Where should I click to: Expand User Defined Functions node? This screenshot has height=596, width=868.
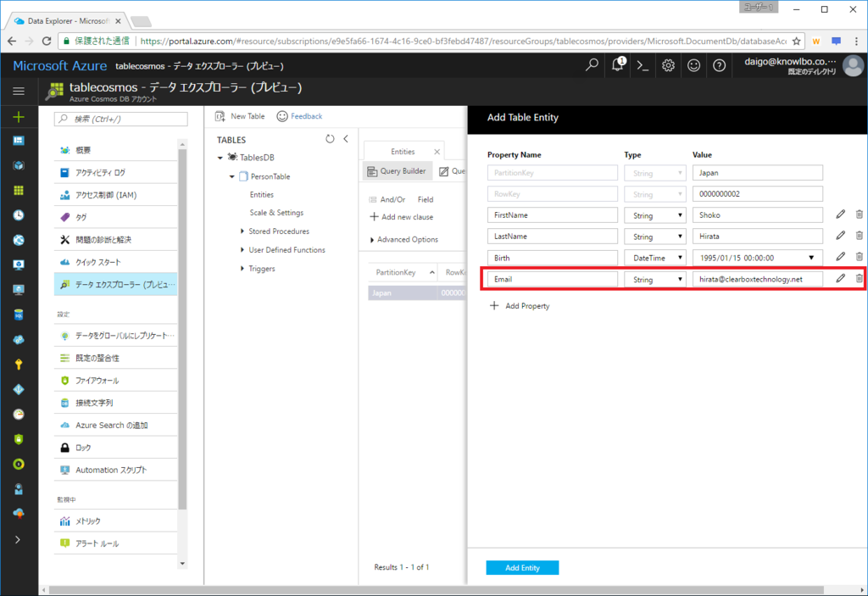[242, 250]
